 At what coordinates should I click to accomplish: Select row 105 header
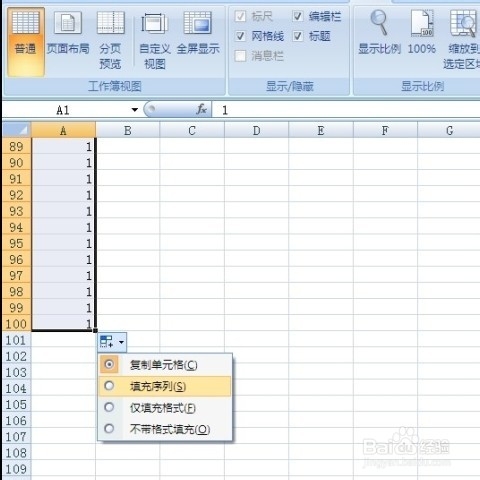[16, 404]
